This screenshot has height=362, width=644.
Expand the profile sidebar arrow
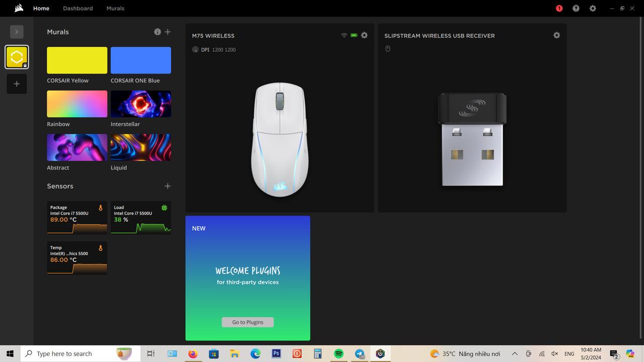(x=17, y=32)
